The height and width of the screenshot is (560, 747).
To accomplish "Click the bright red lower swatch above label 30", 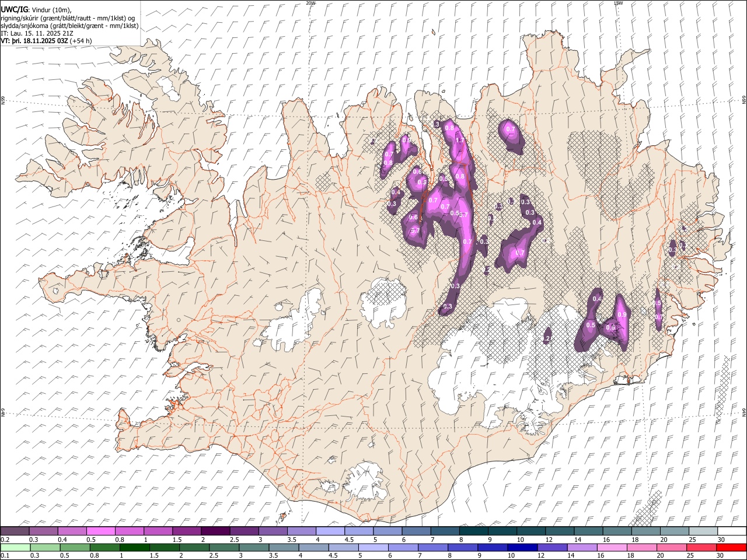I will [732, 547].
